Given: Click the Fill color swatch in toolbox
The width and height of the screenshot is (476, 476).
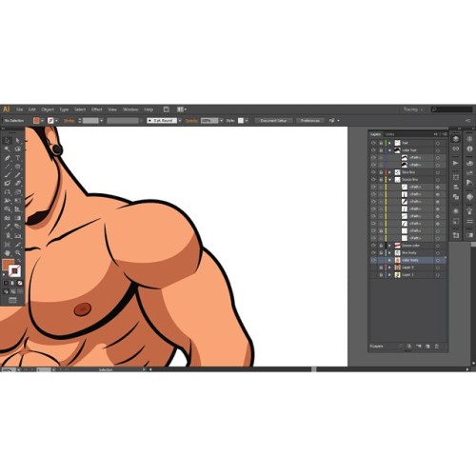Looking at the screenshot, I should click(8, 265).
